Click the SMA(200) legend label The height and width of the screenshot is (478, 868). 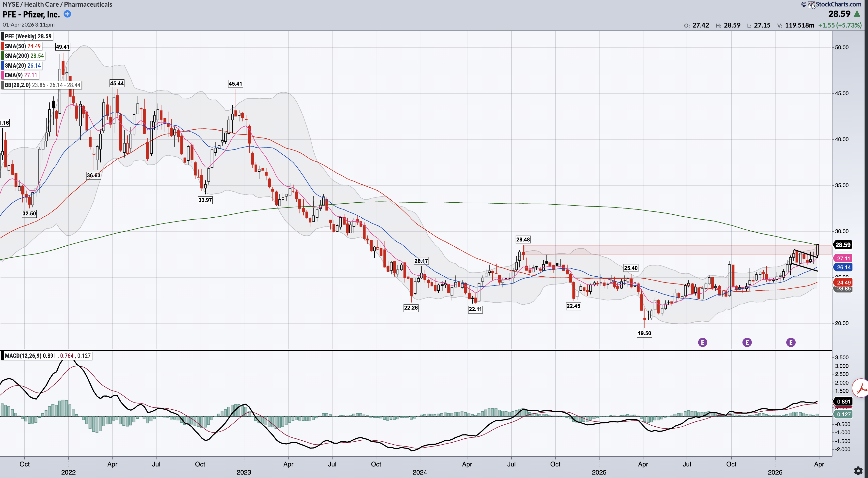(x=17, y=56)
